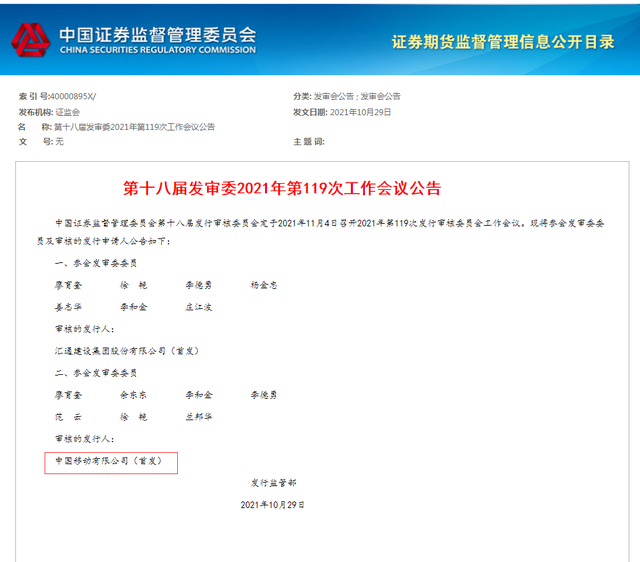Click the name field announcement title in metadata
This screenshot has width=640, height=562.
133,127
